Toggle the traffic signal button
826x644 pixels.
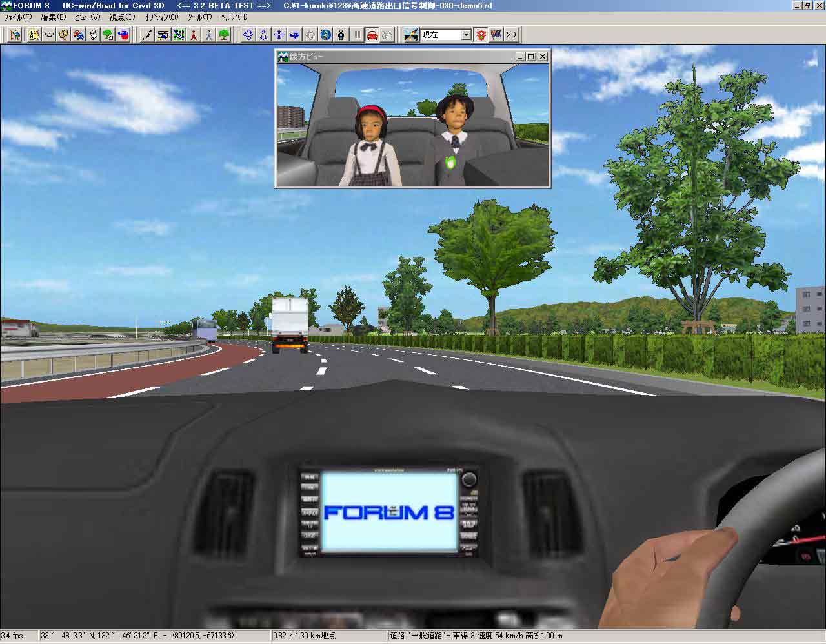click(x=481, y=35)
